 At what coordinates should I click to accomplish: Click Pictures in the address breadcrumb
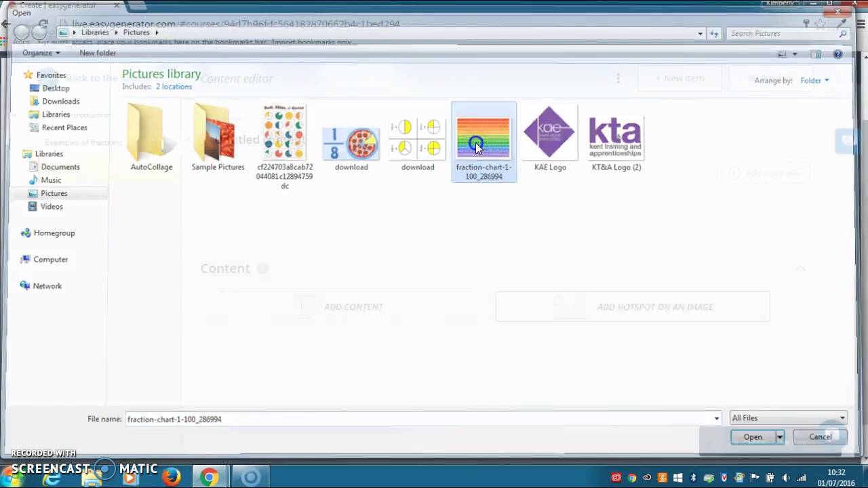point(136,33)
